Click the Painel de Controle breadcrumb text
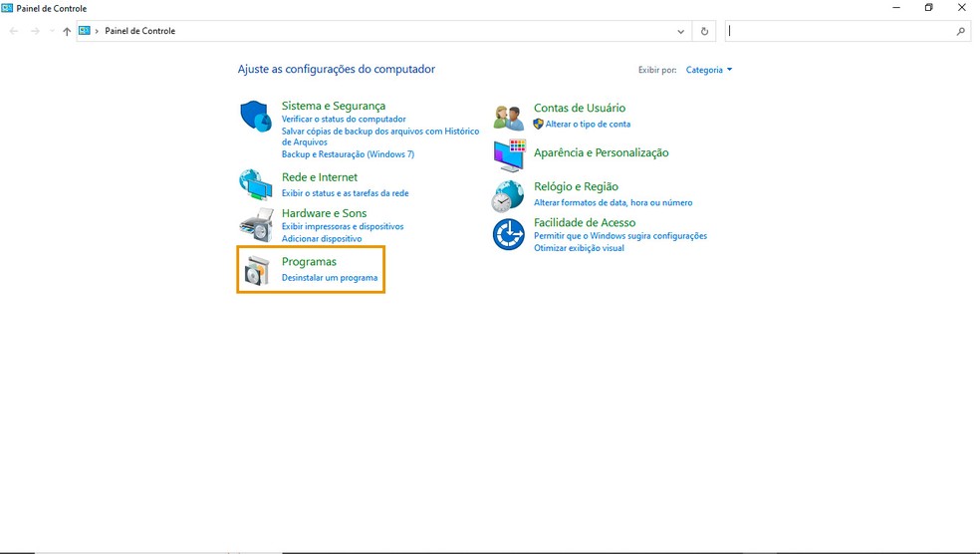The image size is (980, 554). (140, 31)
